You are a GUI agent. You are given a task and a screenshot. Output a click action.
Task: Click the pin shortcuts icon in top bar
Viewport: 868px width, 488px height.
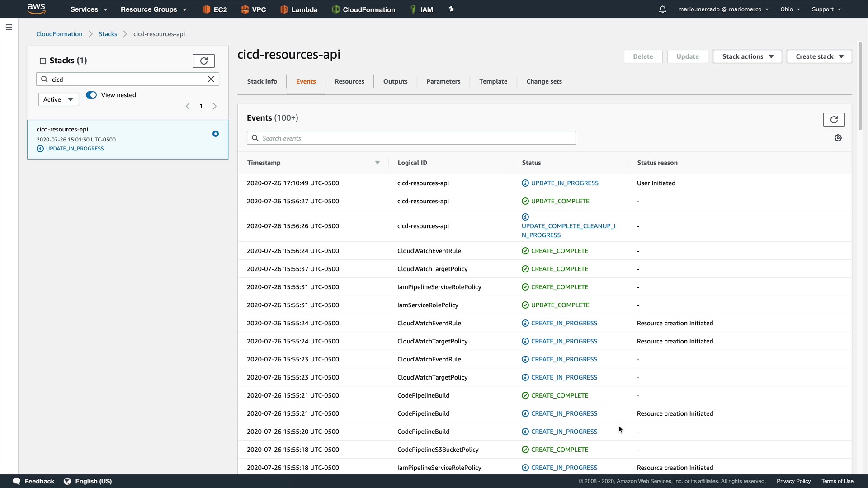pyautogui.click(x=451, y=9)
